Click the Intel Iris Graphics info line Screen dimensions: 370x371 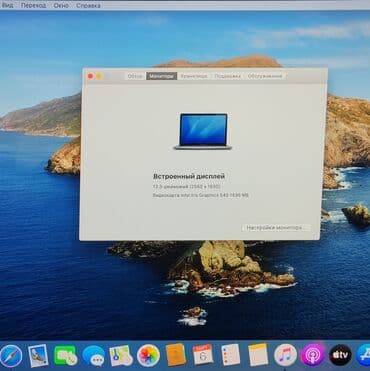pyautogui.click(x=201, y=195)
